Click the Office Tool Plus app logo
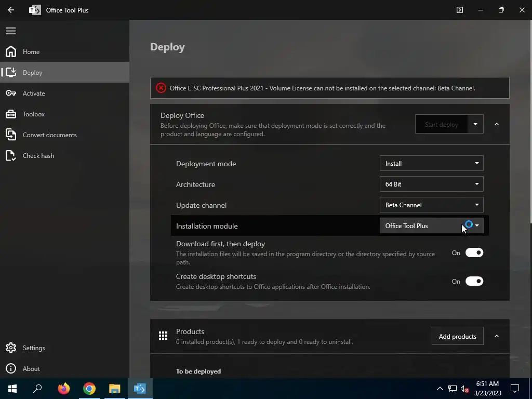Screen dimensions: 532x399 coord(35,10)
